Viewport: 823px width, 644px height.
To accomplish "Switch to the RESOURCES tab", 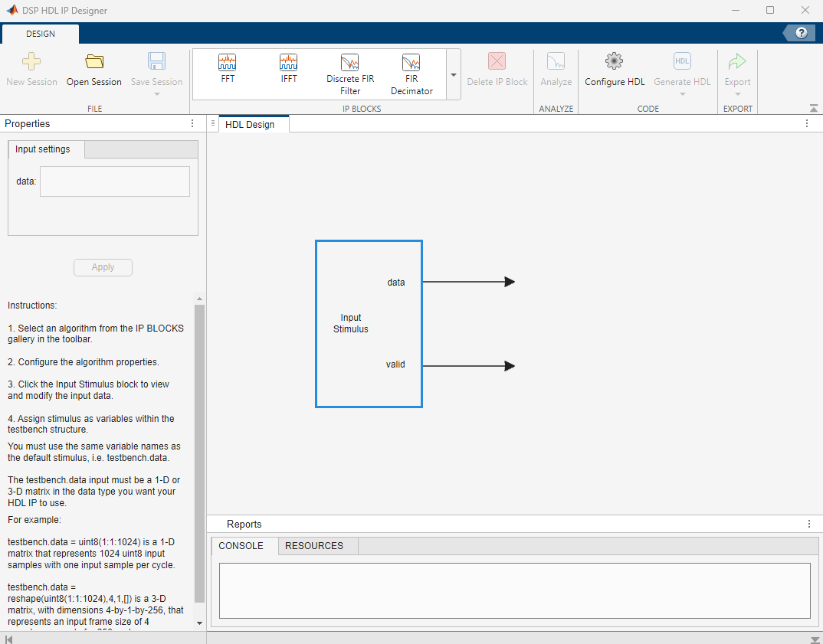I will (x=314, y=546).
